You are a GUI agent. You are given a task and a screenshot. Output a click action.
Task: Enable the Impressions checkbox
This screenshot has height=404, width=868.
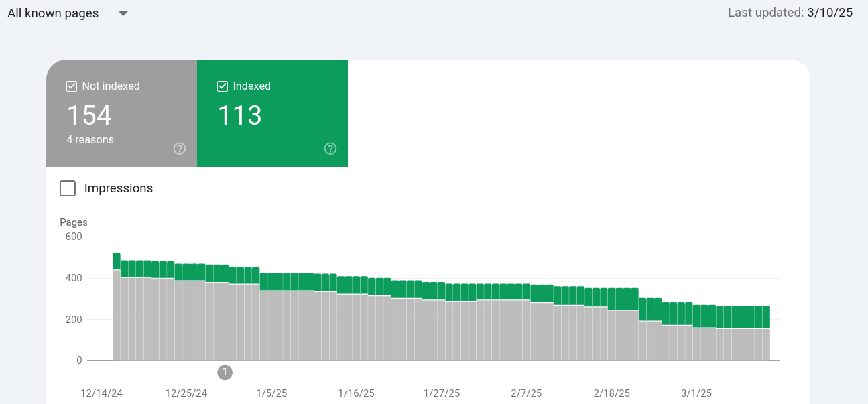68,188
